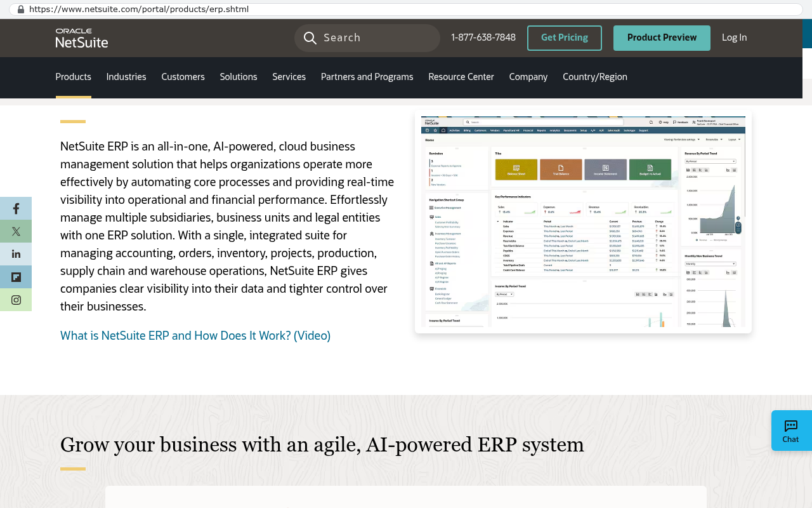The height and width of the screenshot is (508, 812).
Task: Open the Products menu
Action: [x=74, y=77]
